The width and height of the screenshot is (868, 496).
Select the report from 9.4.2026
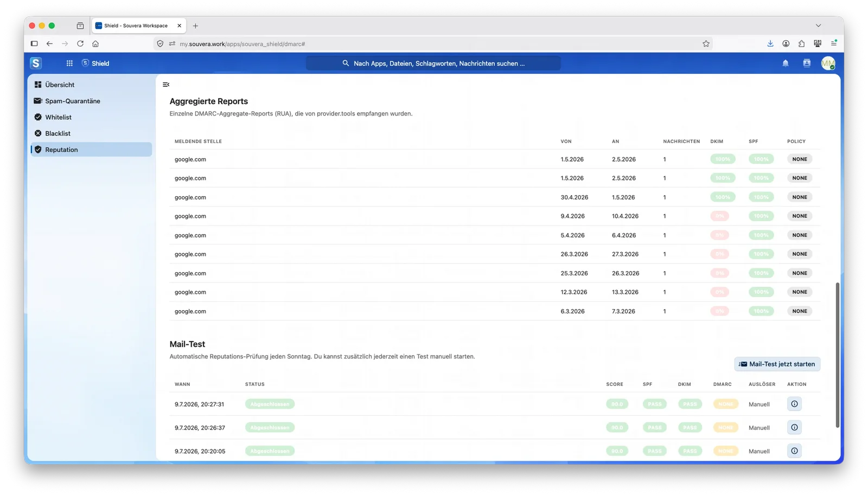coord(495,216)
